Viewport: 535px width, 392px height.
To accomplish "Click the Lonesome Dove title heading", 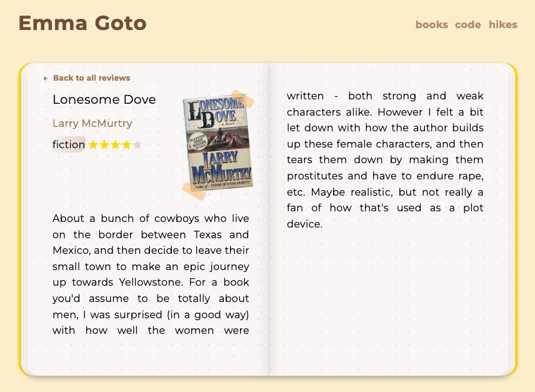I will (104, 99).
